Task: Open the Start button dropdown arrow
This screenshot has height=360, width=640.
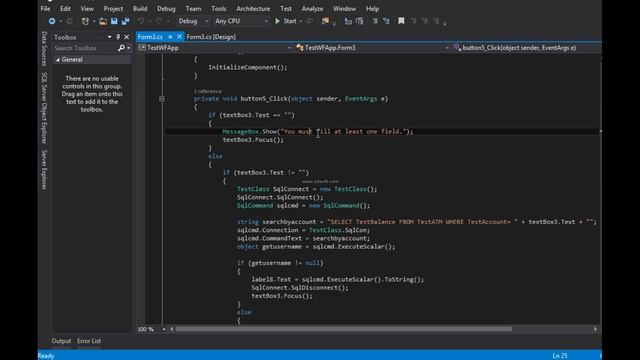Action: click(x=301, y=21)
